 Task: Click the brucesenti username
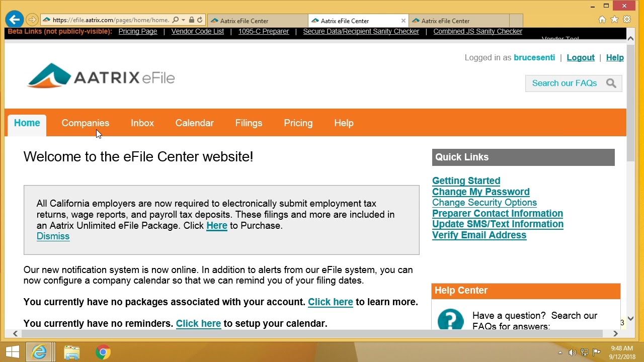coord(534,57)
